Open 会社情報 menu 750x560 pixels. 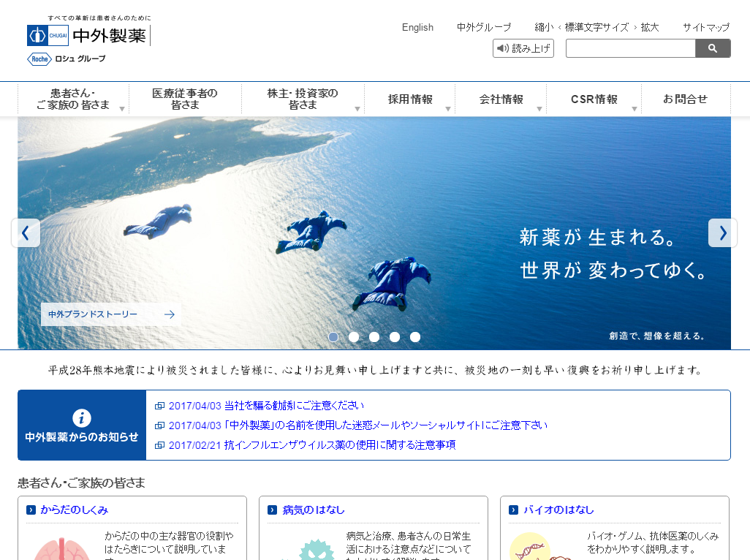tap(501, 99)
